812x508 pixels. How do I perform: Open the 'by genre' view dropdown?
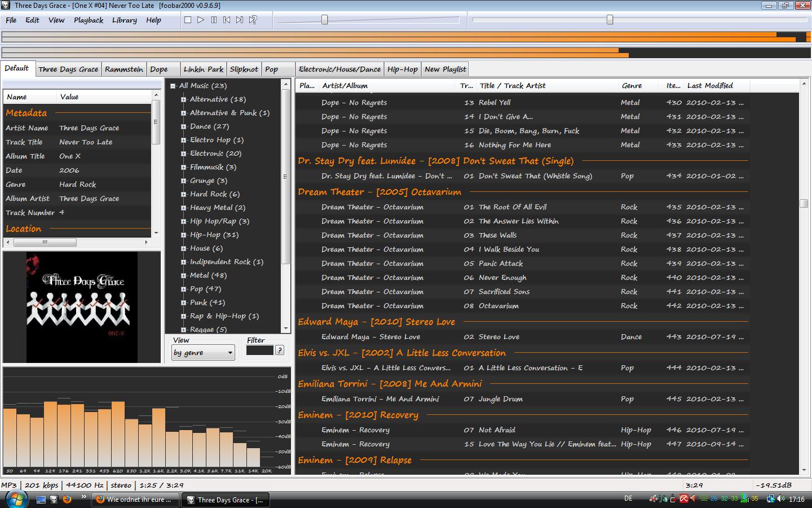[203, 352]
